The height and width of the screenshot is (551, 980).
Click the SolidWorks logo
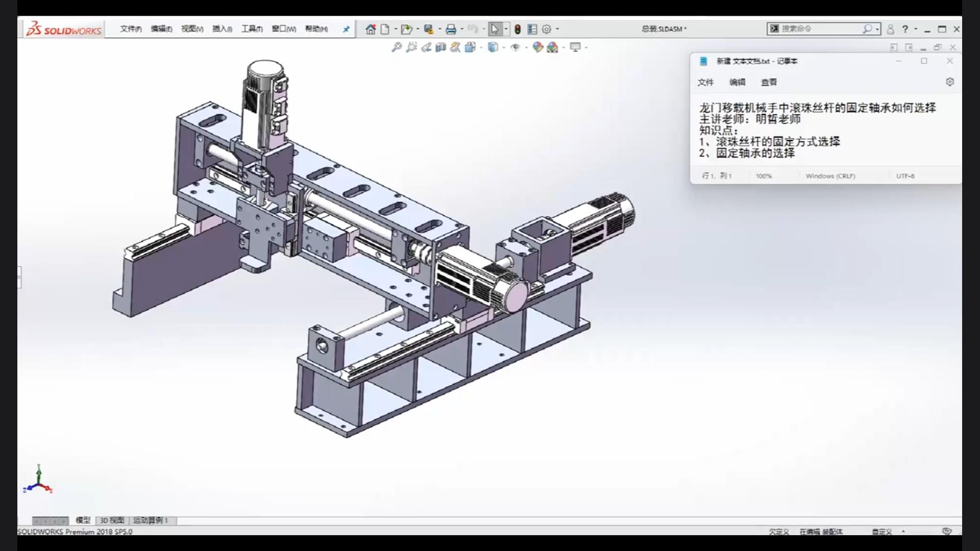[x=64, y=30]
